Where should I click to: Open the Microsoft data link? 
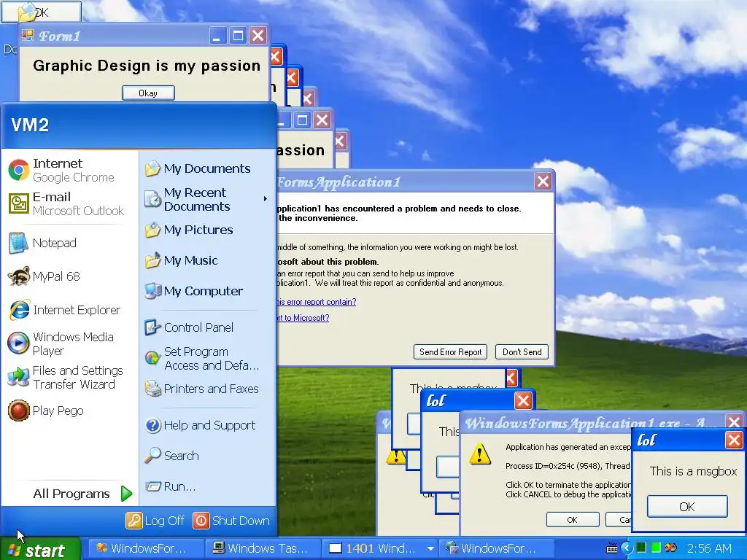coord(303,318)
